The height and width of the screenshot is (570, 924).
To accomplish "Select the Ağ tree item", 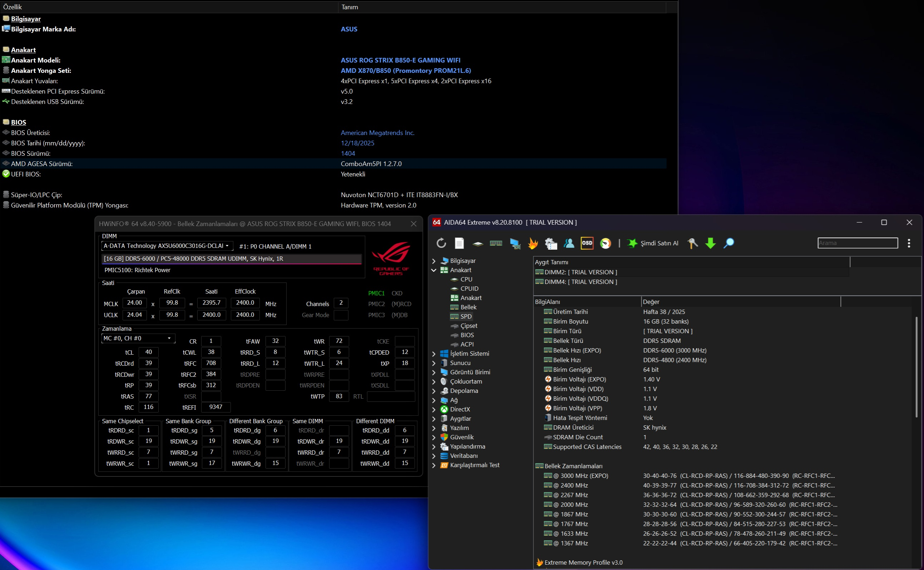I will pyautogui.click(x=453, y=400).
